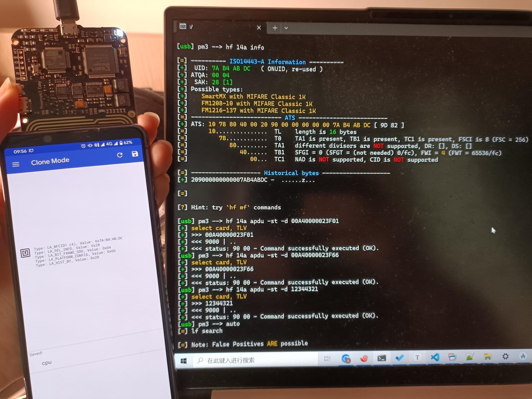Open the Clone Mode navigation drawer

pyautogui.click(x=16, y=164)
